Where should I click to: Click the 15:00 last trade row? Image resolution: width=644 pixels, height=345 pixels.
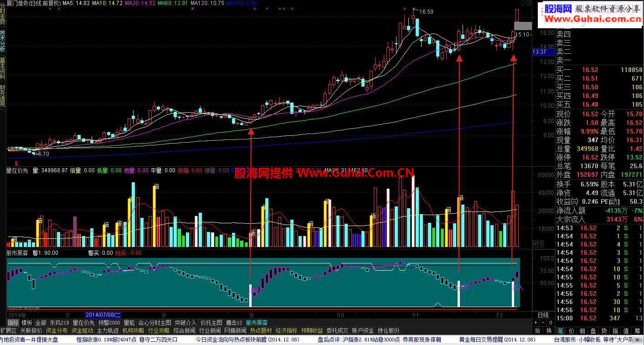pyautogui.click(x=599, y=318)
